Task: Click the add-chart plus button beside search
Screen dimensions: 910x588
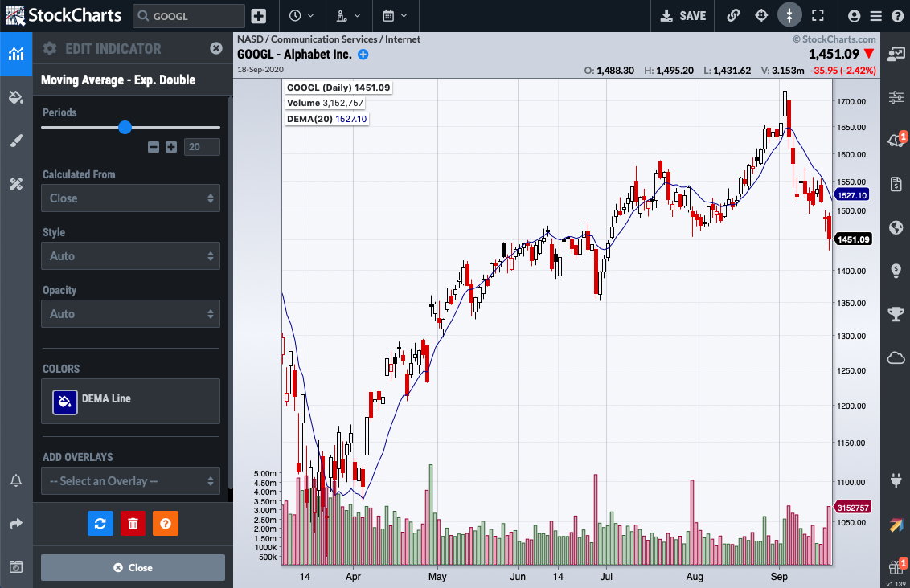Action: pos(259,16)
